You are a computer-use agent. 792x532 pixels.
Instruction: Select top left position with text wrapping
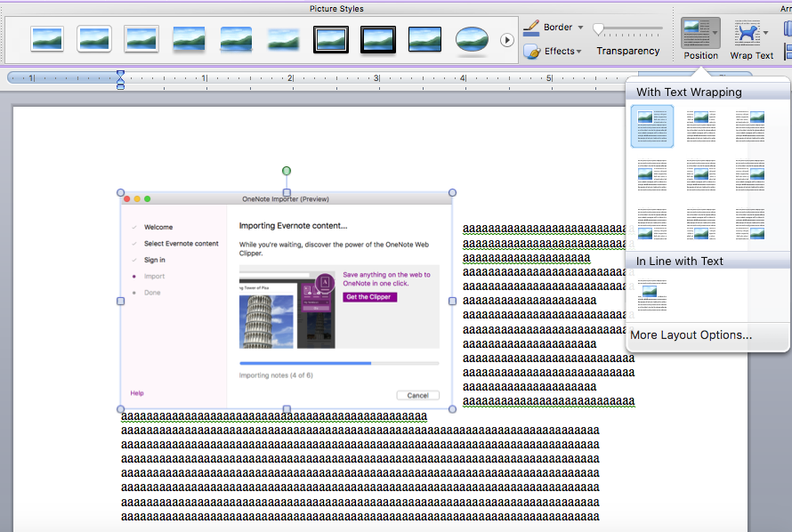[x=652, y=126]
